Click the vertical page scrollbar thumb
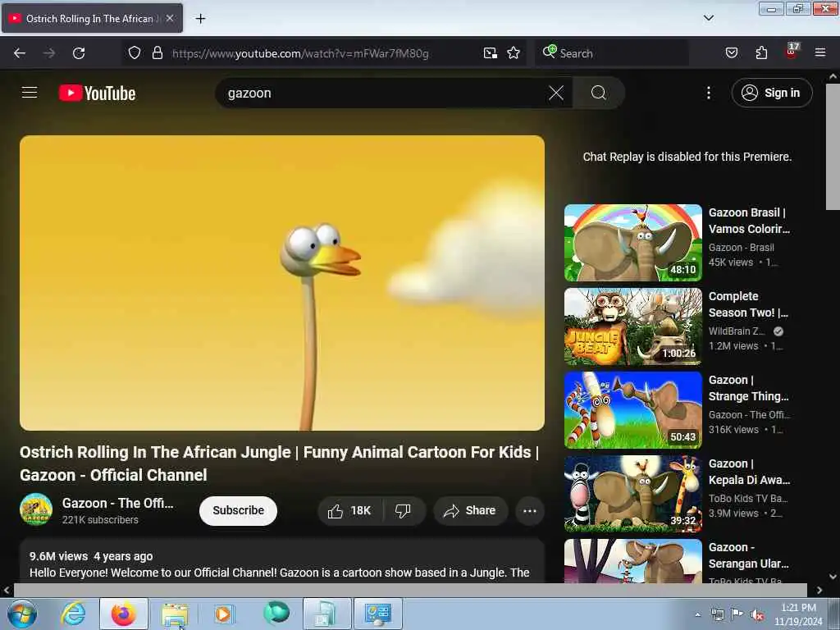Screen dimensions: 840x630 833,147
